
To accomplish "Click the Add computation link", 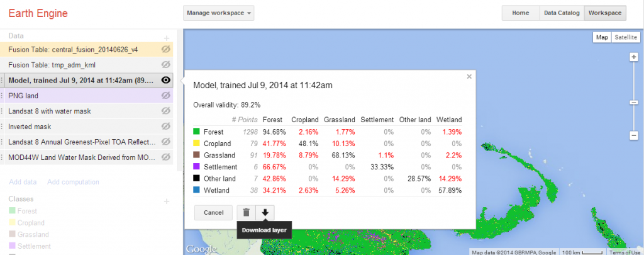I will pos(73,182).
